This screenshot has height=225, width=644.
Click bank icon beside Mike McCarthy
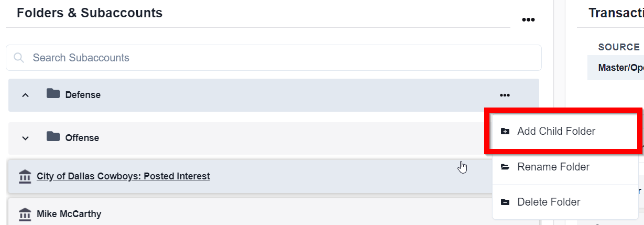tap(25, 214)
